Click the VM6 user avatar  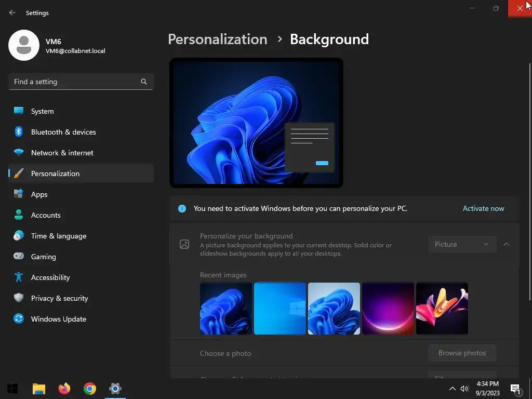click(24, 45)
